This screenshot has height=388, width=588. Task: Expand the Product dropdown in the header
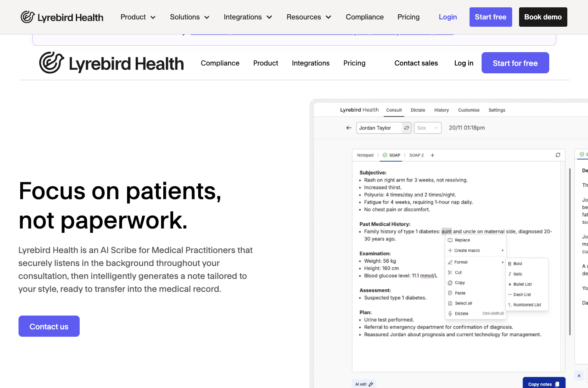138,17
